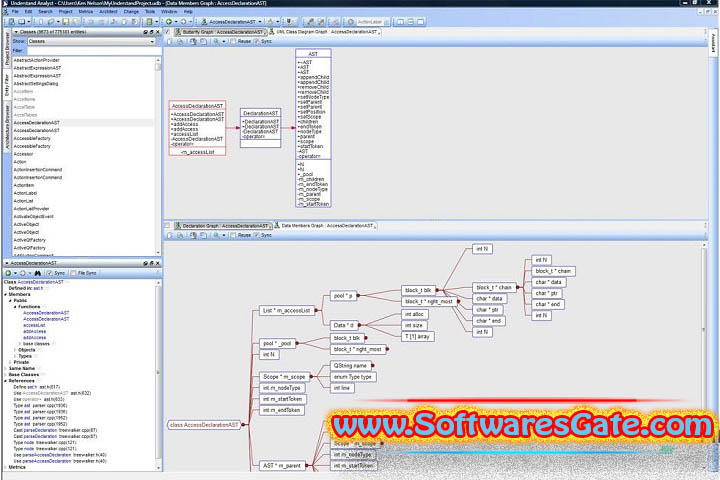This screenshot has width=720, height=480.
Task: Close the AccessDeclarationAST information panel
Action: pos(158,263)
